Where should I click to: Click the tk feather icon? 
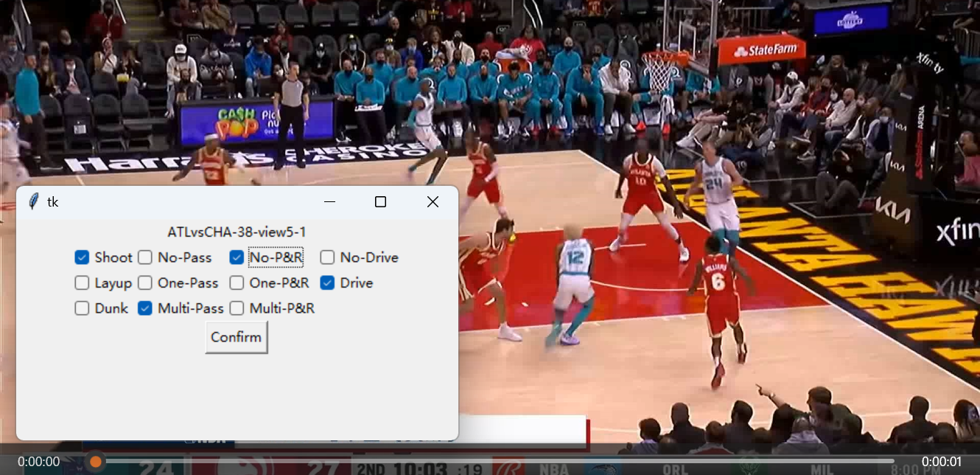click(x=34, y=201)
